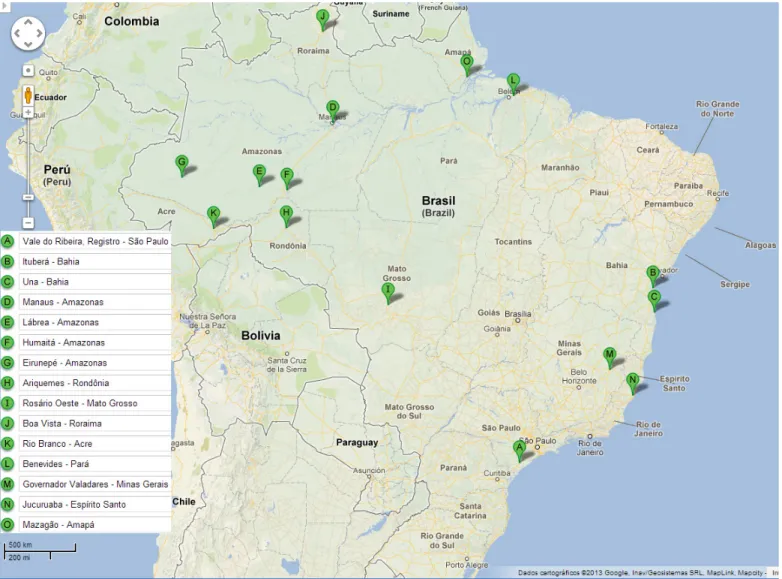Click the Street View pegman icon
This screenshot has width=782, height=579.
click(28, 94)
